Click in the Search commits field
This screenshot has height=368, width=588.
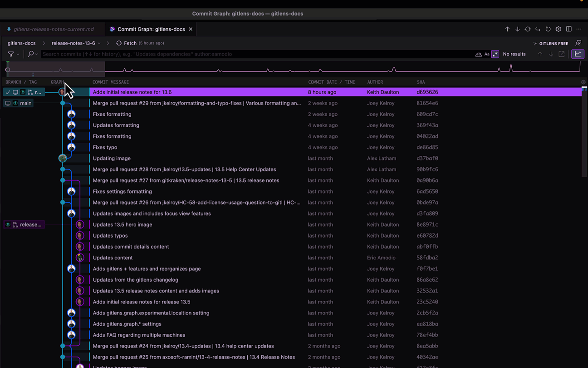click(x=256, y=54)
